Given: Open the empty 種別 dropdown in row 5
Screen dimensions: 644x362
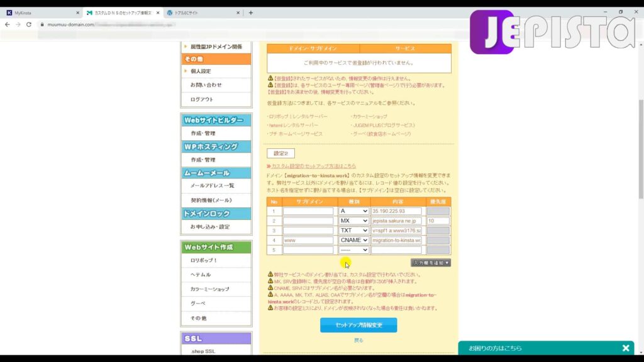Looking at the screenshot, I should pos(354,249).
